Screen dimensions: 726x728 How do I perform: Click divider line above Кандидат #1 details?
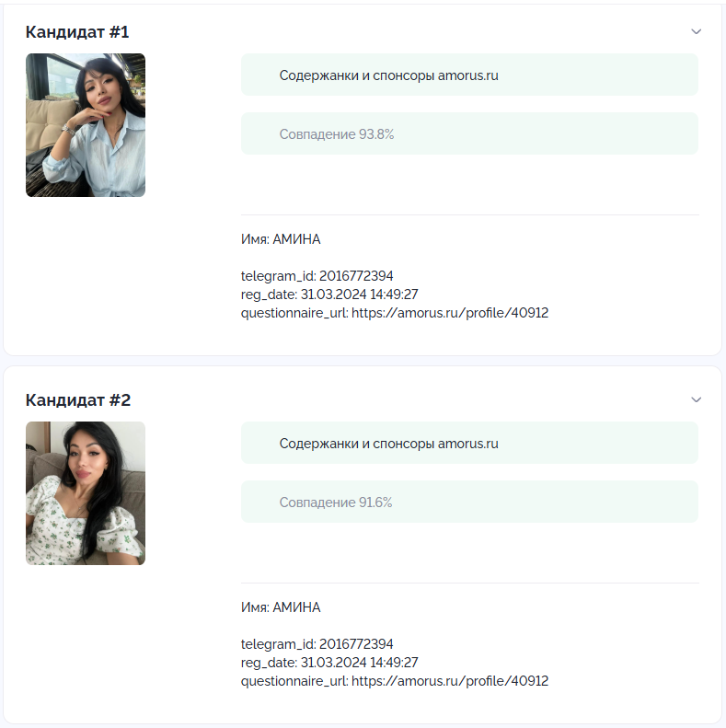(470, 215)
